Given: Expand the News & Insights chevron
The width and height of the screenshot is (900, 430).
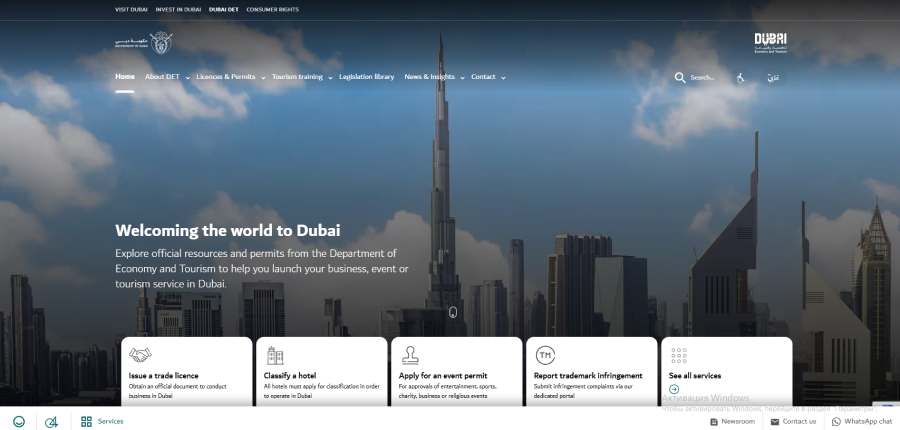Looking at the screenshot, I should 462,78.
